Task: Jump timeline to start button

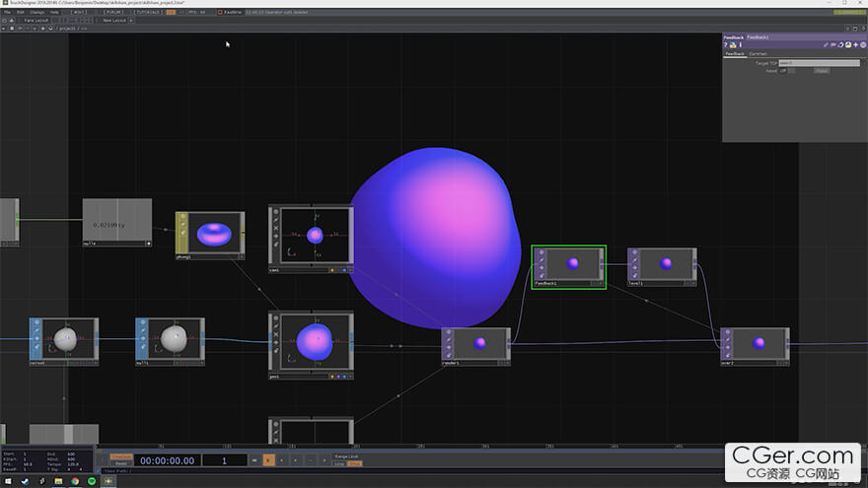Action: click(254, 460)
